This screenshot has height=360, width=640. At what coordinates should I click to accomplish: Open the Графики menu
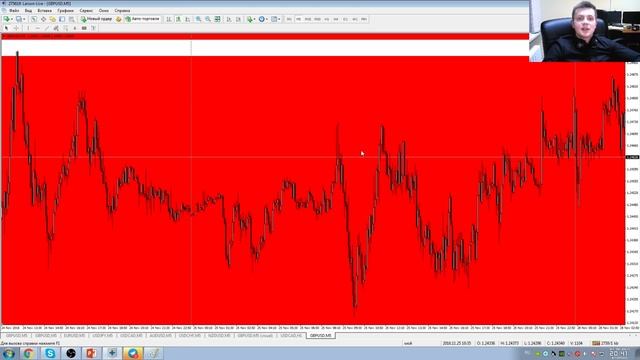65,11
